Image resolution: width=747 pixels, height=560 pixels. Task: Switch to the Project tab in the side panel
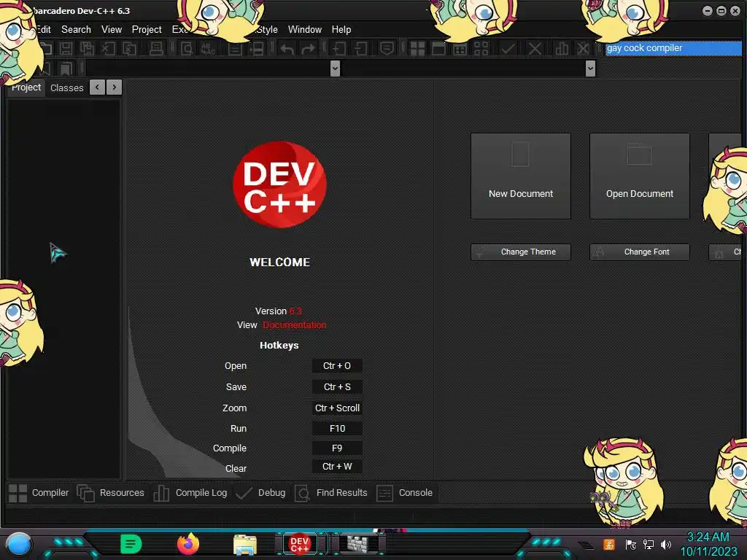click(26, 87)
